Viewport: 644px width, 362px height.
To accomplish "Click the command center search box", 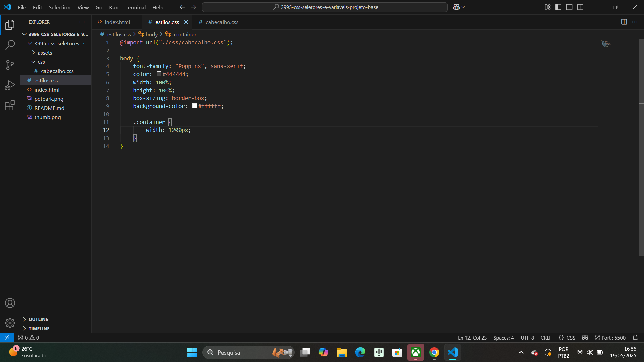I will tap(325, 7).
